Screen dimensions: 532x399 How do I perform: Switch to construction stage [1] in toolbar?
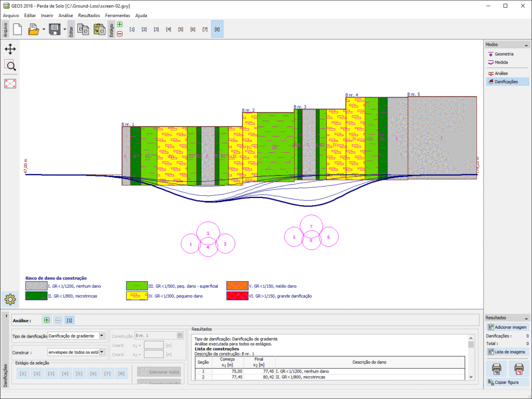(x=132, y=29)
